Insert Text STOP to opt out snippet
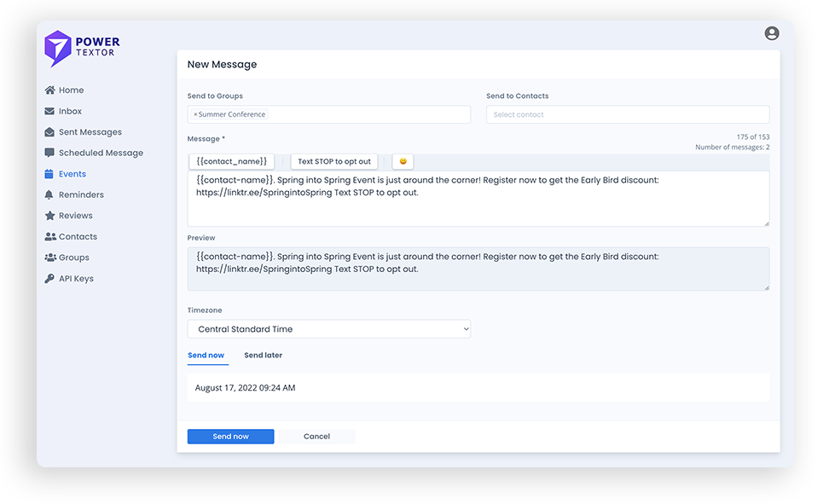 334,161
